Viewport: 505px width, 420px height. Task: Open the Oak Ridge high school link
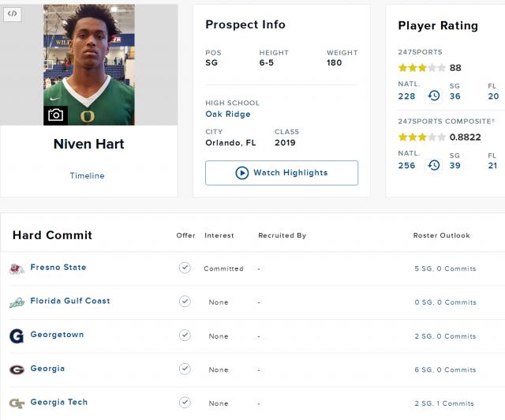[228, 114]
